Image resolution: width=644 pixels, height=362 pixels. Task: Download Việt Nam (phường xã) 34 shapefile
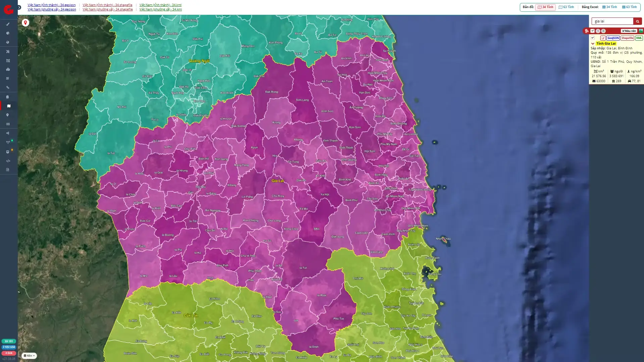(108, 9)
